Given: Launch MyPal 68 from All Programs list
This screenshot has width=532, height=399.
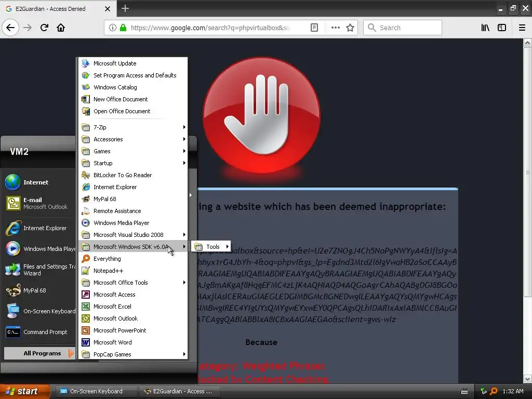Looking at the screenshot, I should [132, 199].
